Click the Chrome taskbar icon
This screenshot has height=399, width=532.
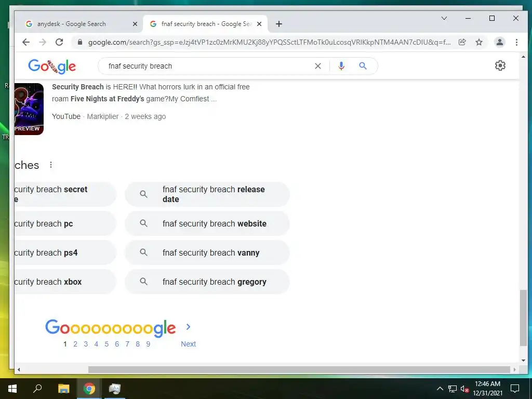[89, 389]
